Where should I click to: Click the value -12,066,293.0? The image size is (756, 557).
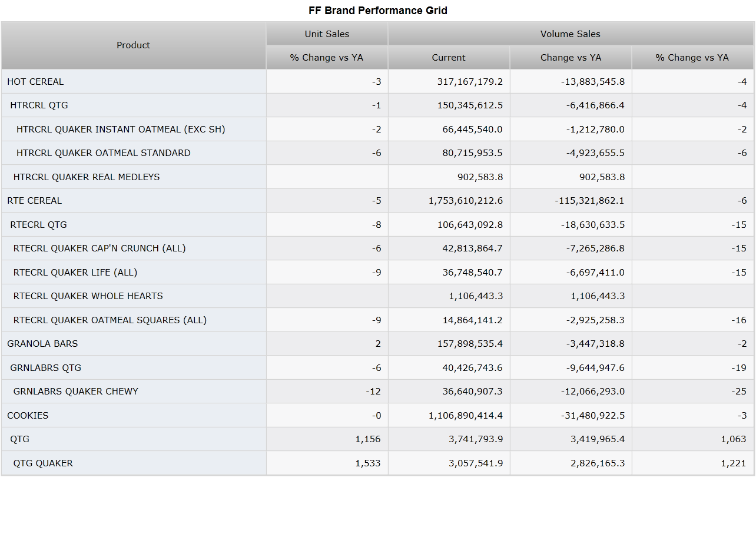click(x=593, y=392)
